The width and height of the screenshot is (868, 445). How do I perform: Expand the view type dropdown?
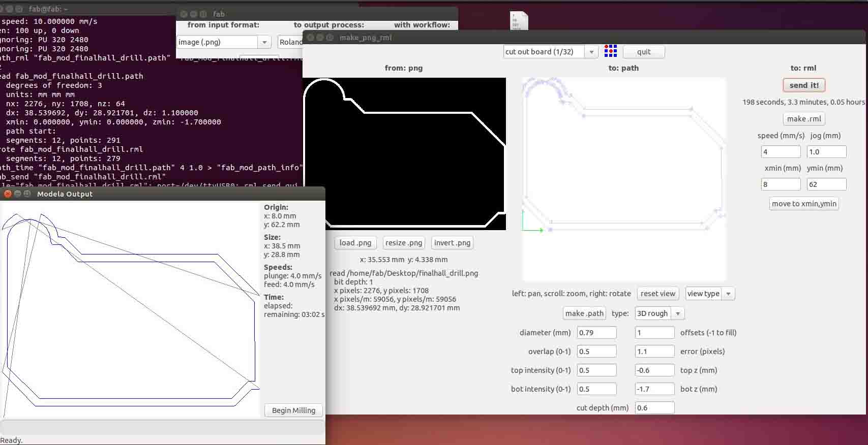710,294
